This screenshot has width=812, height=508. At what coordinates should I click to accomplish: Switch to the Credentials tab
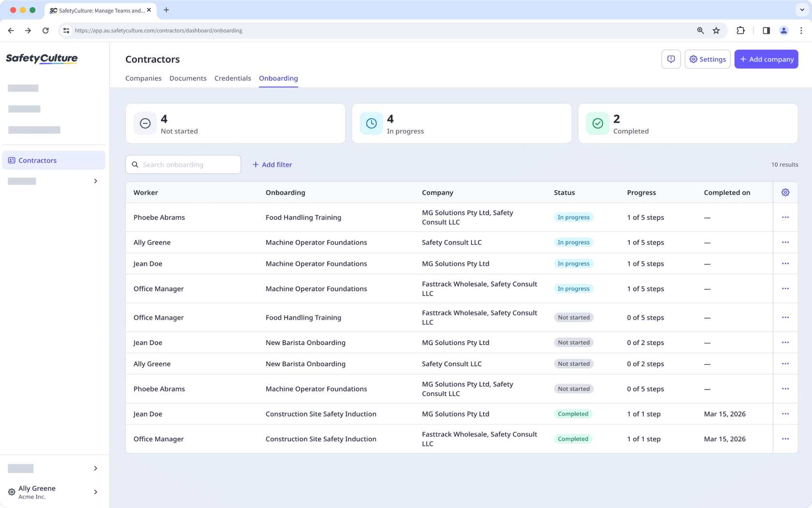[232, 78]
